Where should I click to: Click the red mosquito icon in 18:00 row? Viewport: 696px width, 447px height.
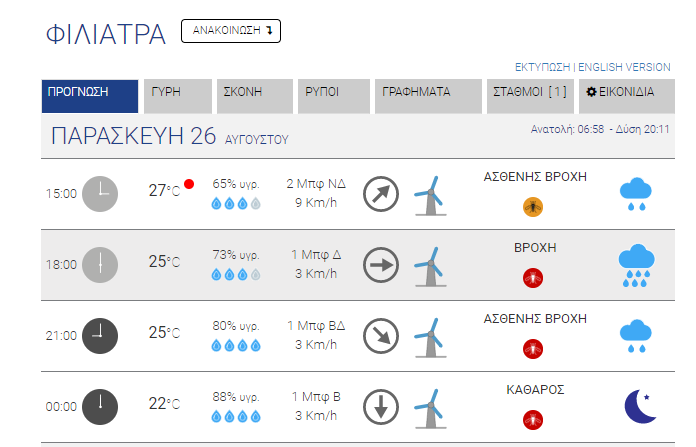533,278
